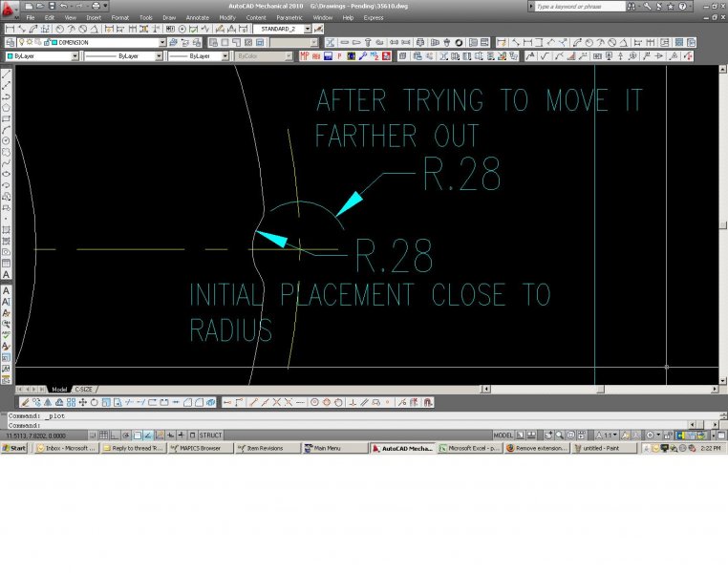This screenshot has width=728, height=573.
Task: Select the Move tool in Modify toolbar
Action: pos(83,402)
